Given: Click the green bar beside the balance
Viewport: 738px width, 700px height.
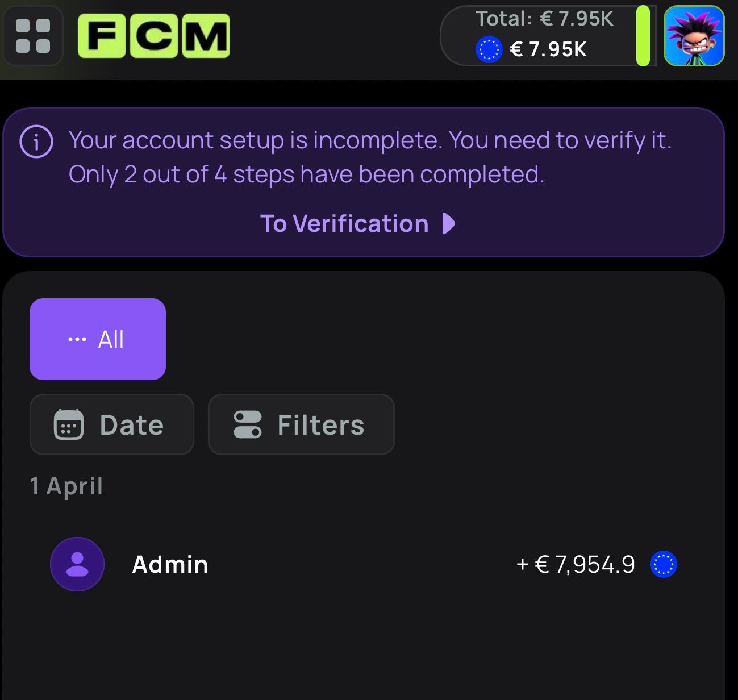Looking at the screenshot, I should point(643,36).
